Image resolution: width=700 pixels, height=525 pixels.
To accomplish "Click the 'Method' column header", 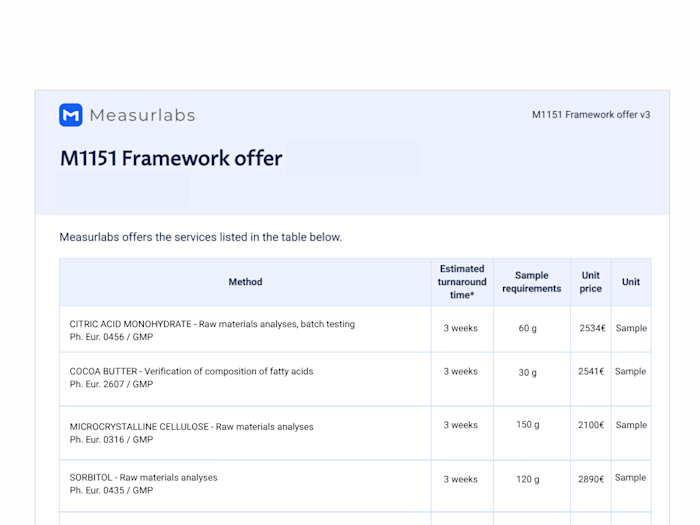I will [246, 282].
